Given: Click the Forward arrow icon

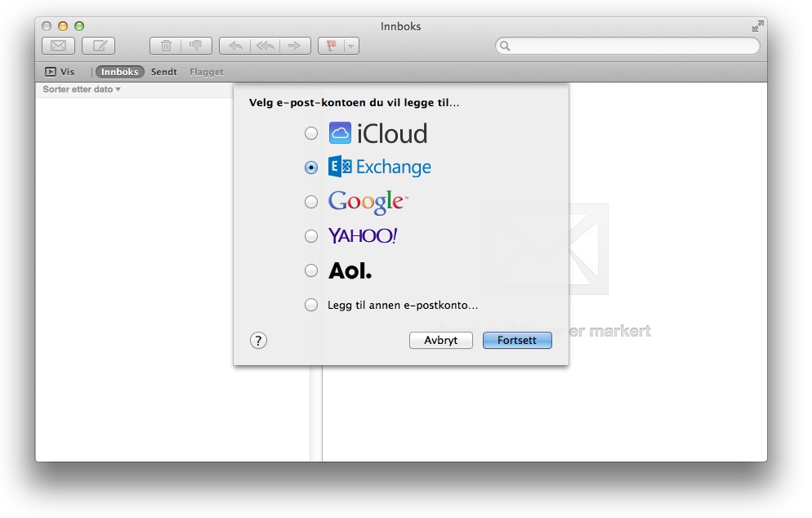Looking at the screenshot, I should click(x=295, y=47).
